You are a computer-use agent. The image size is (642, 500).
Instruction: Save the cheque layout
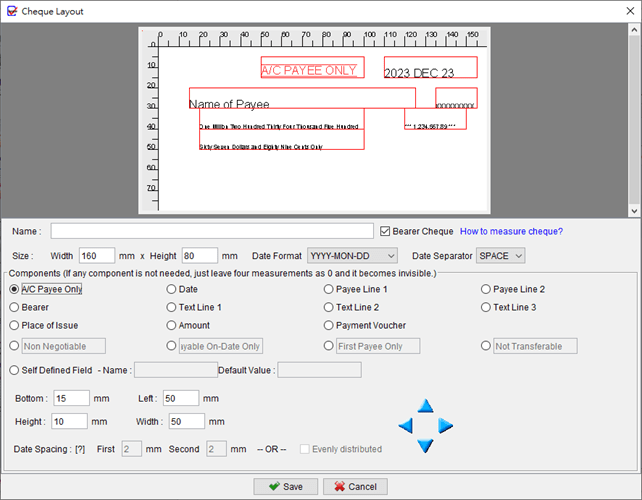[x=285, y=486]
